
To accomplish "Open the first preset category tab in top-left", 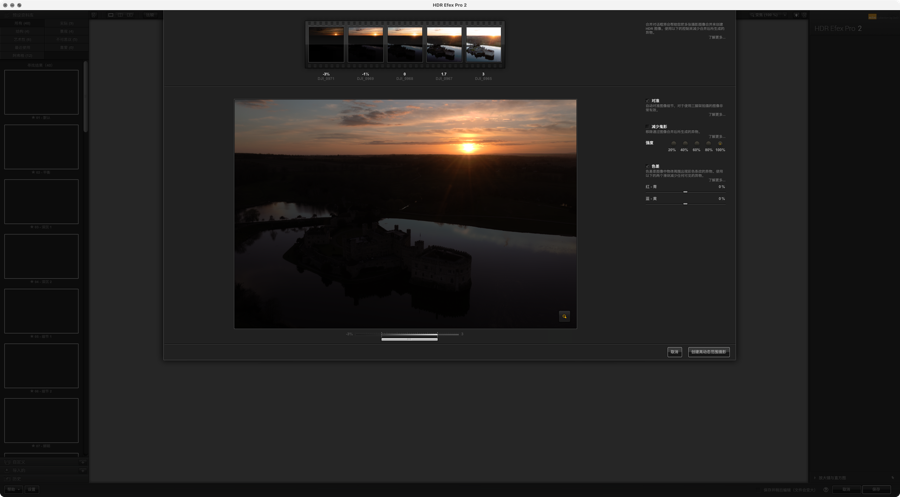I will [x=22, y=24].
